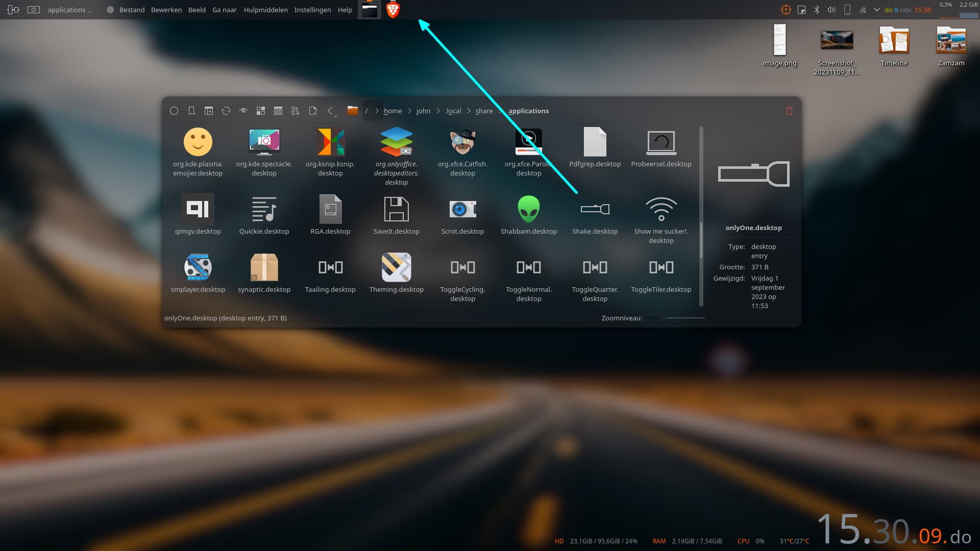Image resolution: width=980 pixels, height=551 pixels.
Task: Switch to icons view mode in toolbar
Action: pos(261,111)
